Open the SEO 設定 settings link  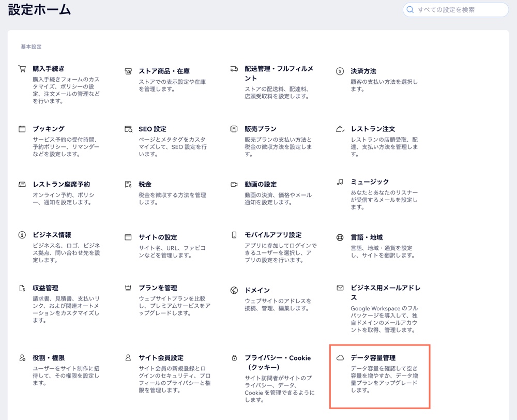(x=152, y=129)
